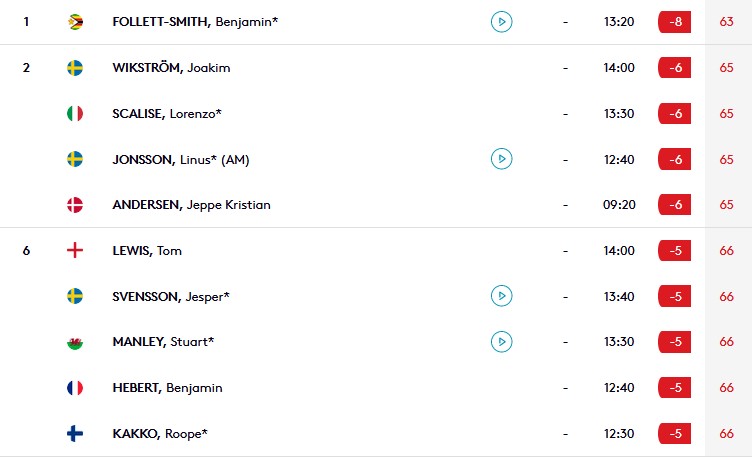Play video highlights for Linus Jonsson
The image size is (752, 457).
501,159
